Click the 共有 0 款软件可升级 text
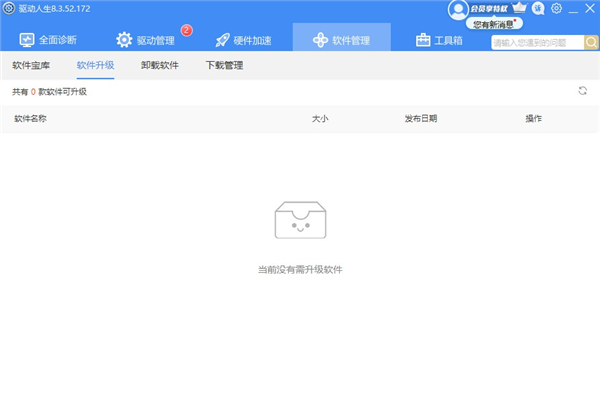This screenshot has height=398, width=600. (x=49, y=92)
